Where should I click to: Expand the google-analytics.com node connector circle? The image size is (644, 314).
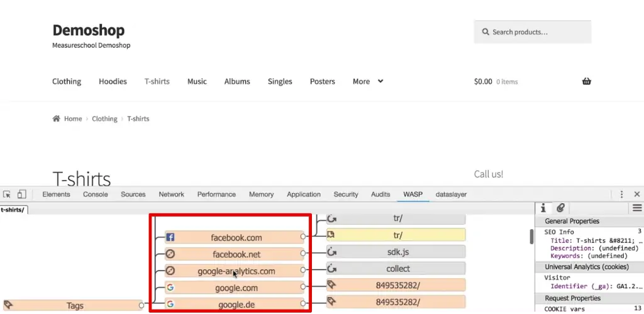[x=303, y=270]
